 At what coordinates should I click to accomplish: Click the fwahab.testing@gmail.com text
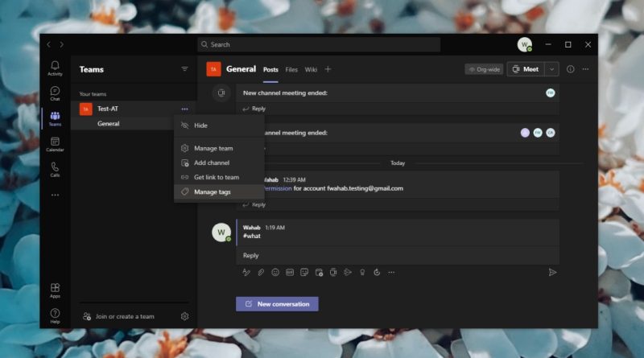(x=365, y=188)
